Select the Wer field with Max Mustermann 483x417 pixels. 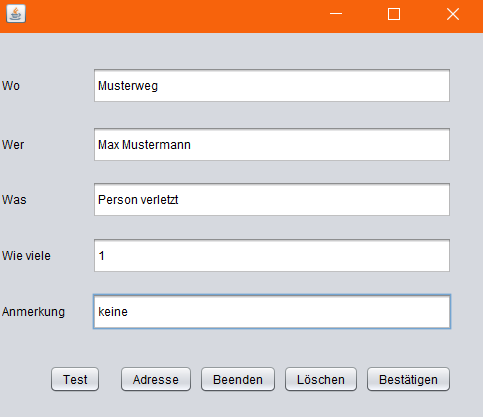(x=272, y=144)
